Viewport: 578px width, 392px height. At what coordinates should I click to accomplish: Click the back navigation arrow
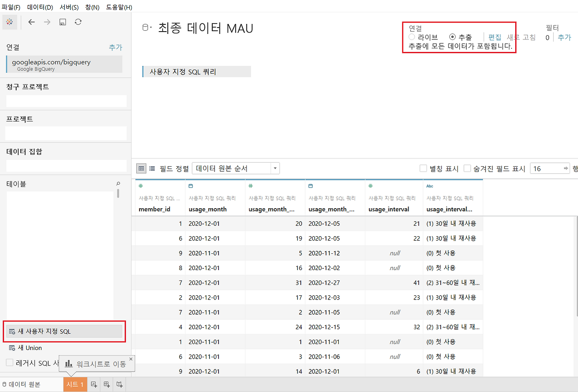click(x=31, y=22)
